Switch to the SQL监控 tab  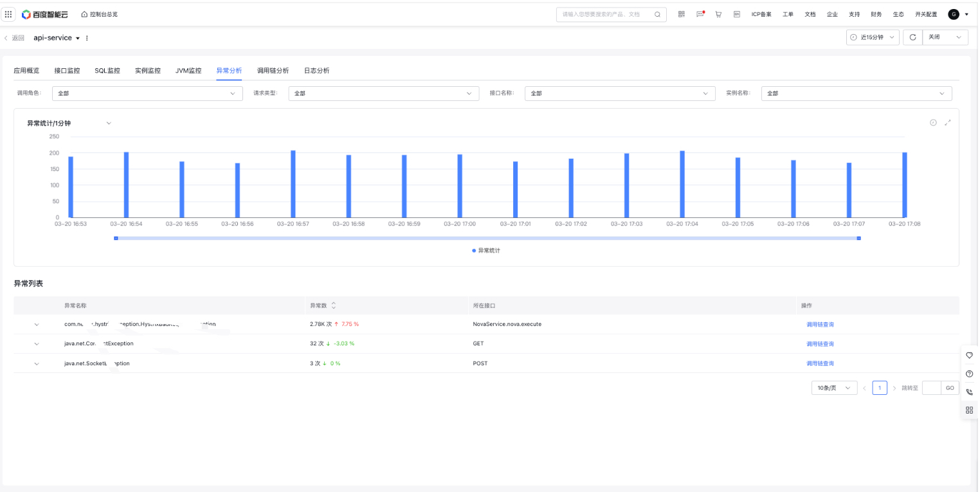tap(107, 71)
